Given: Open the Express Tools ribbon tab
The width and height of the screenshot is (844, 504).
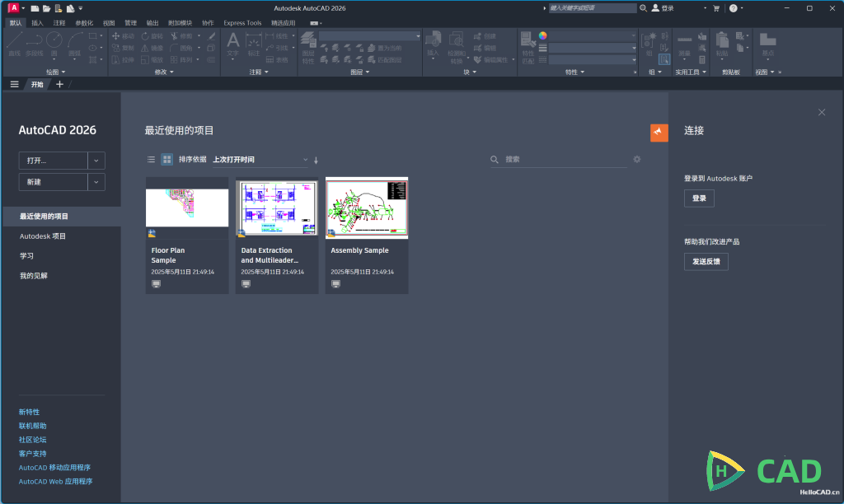Looking at the screenshot, I should click(242, 23).
